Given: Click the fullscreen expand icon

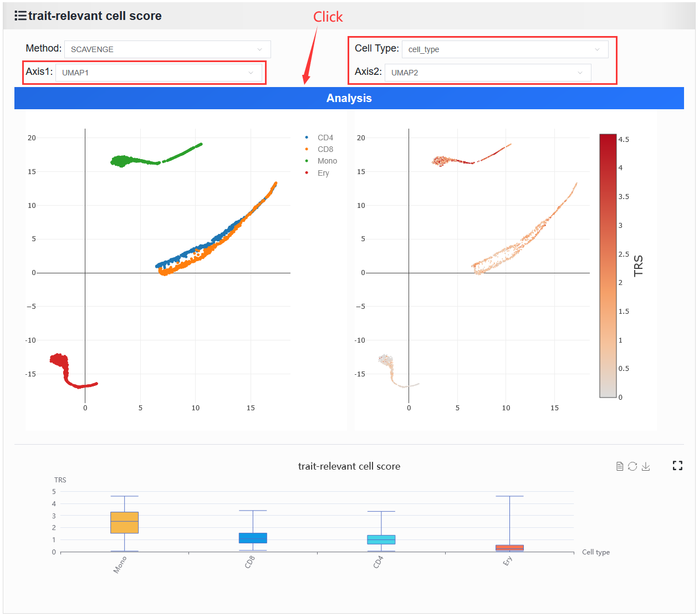Looking at the screenshot, I should coord(677,466).
